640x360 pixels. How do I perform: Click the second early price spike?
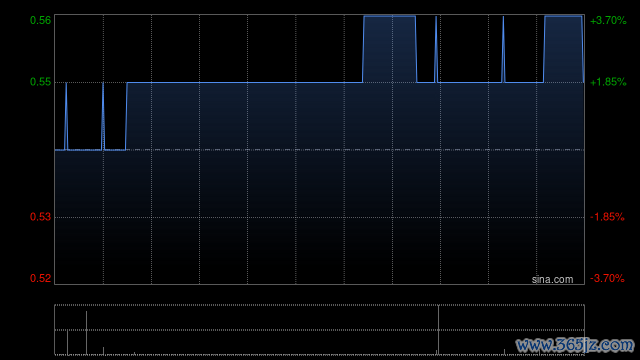103,116
